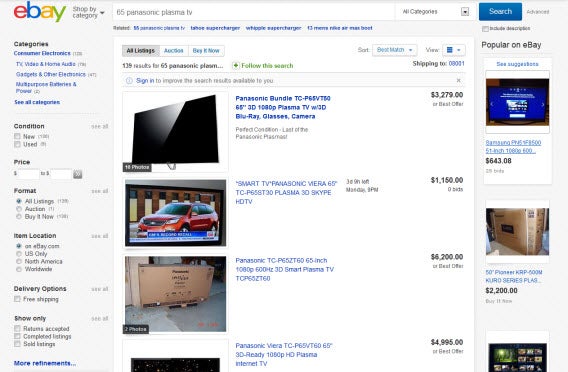Viewport: 568px width, 372px height.
Task: Switch to the Auction tab
Action: click(174, 51)
